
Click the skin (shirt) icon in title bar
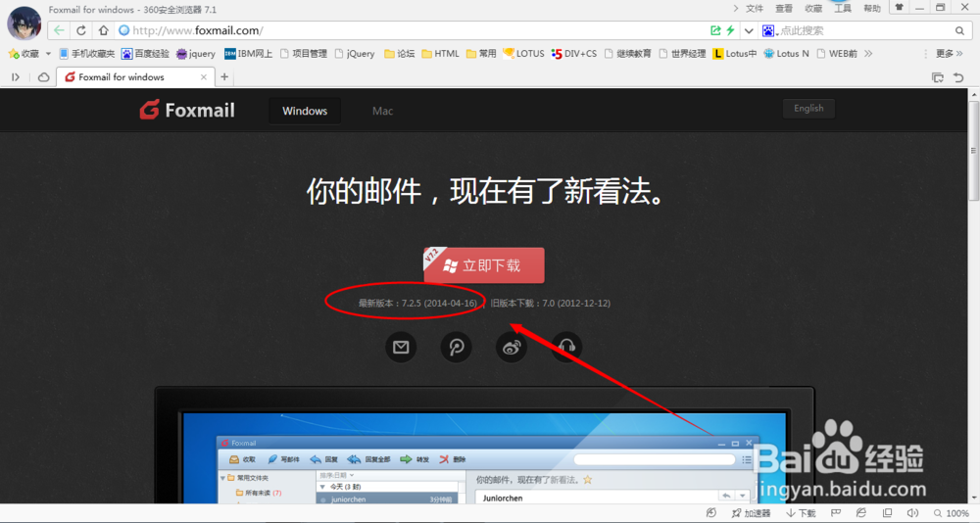(x=900, y=8)
